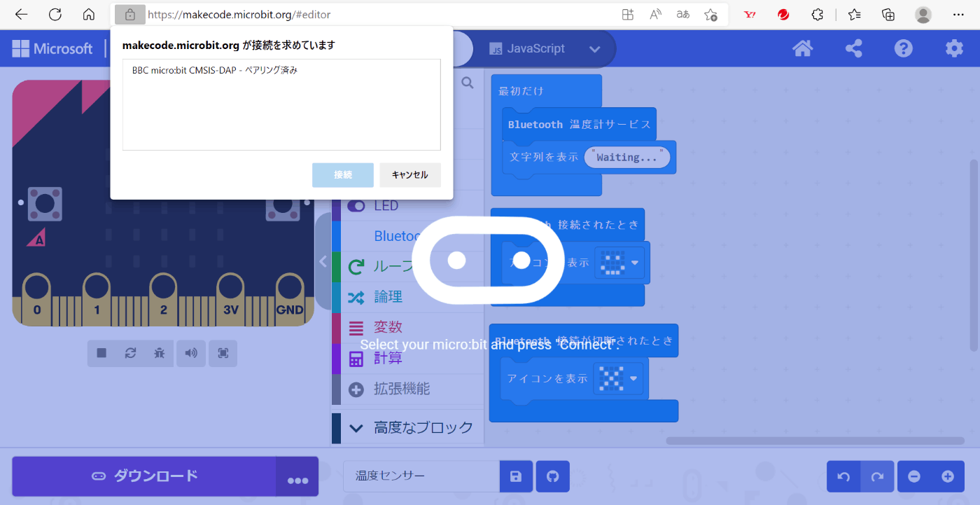Click the translate page icon

pos(683,14)
